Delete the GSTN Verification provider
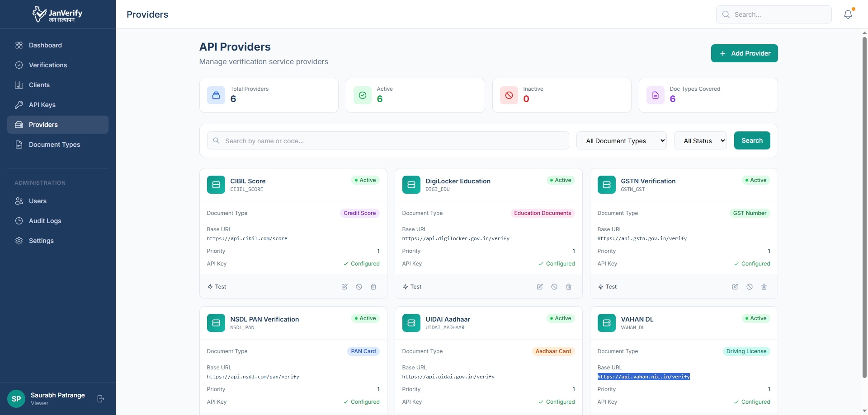The width and height of the screenshot is (868, 415). pos(764,287)
